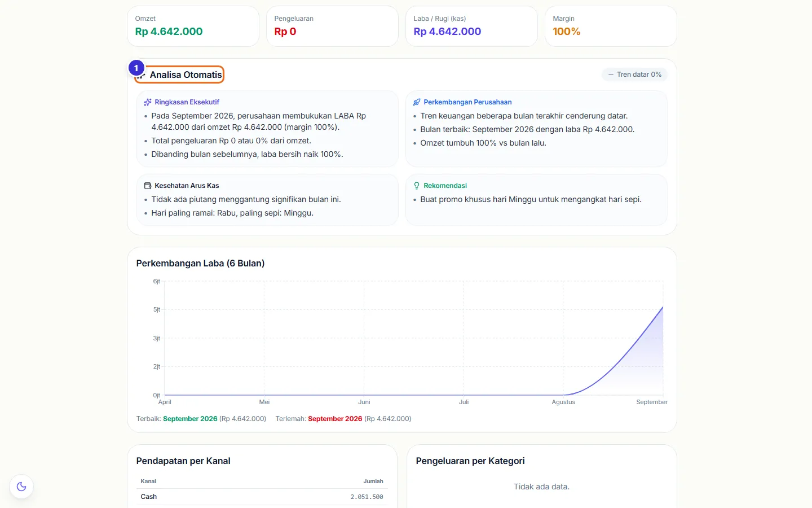
Task: Click the line "Tidak ada piutang menggantung signifikan bulan ini."
Action: [246, 199]
